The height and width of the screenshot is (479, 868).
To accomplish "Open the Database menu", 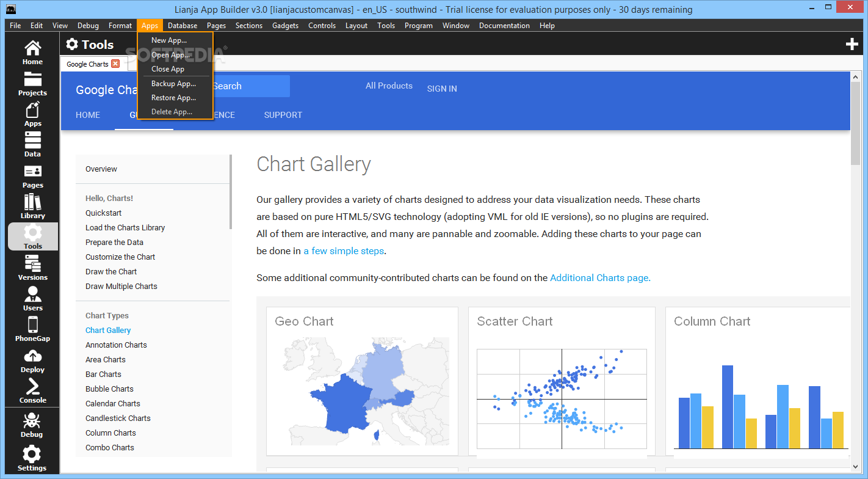I will 183,26.
